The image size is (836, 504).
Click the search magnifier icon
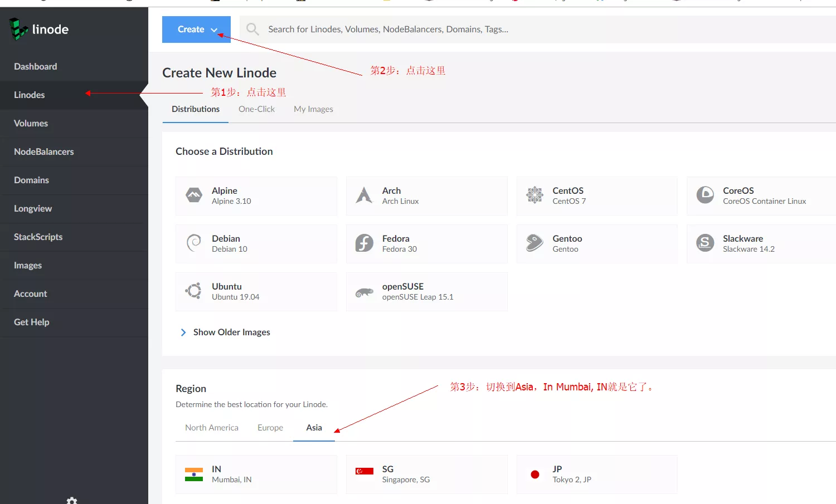pyautogui.click(x=252, y=29)
